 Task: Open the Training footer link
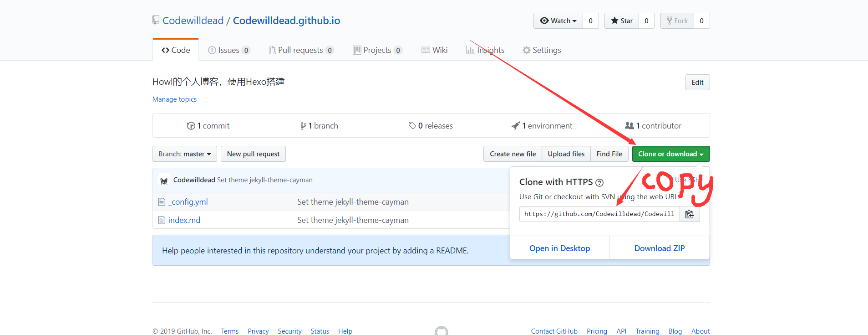647,331
